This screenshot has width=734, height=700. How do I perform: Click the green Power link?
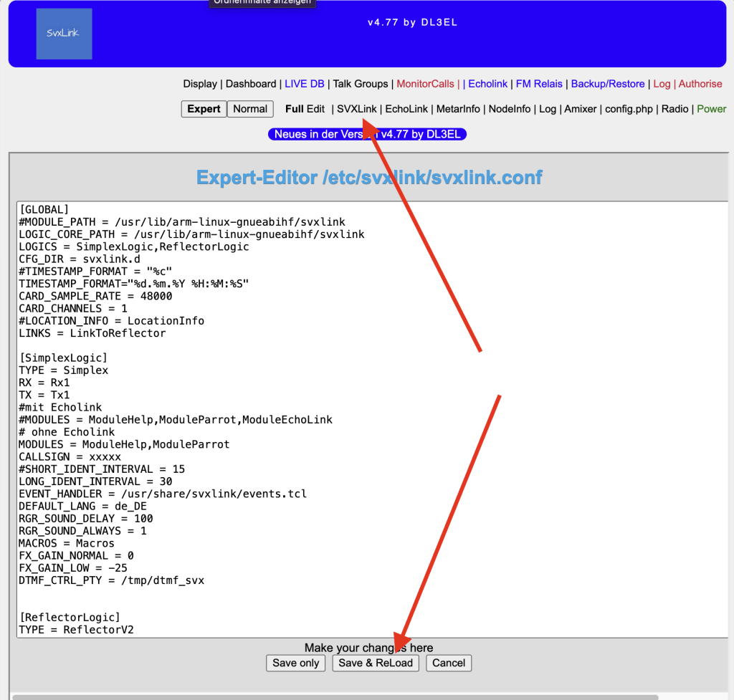pyautogui.click(x=711, y=109)
